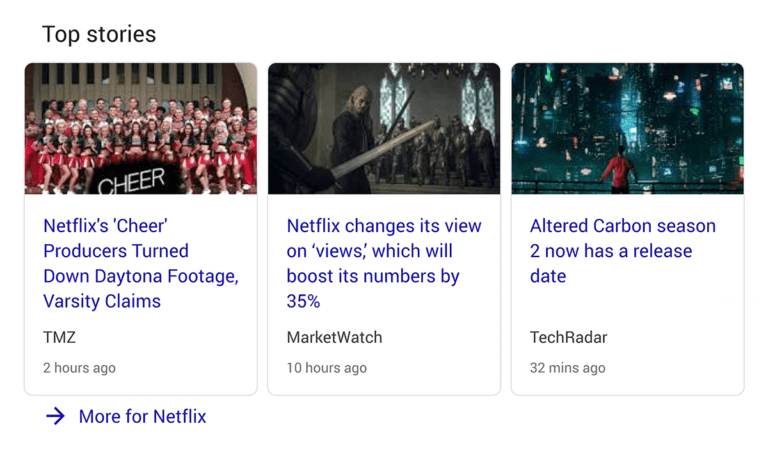This screenshot has width=768, height=449.
Task: Click the CHEER logo in first image
Action: click(x=138, y=180)
